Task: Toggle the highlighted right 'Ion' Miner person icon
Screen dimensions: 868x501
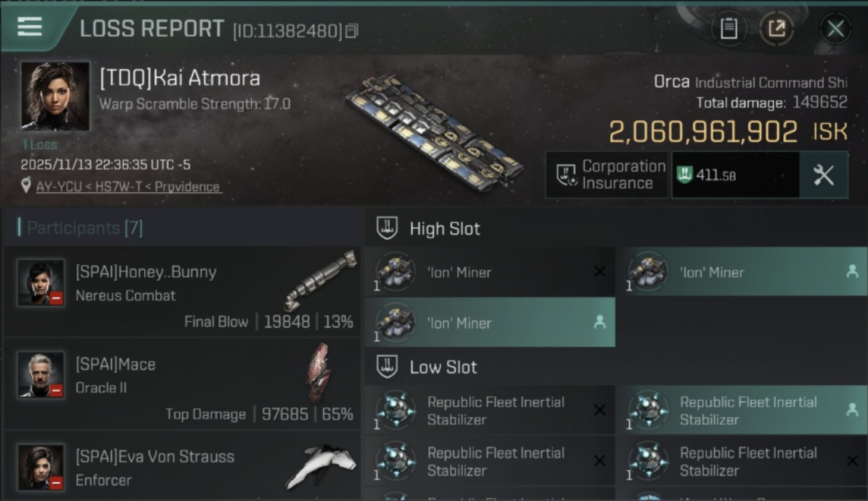Action: coord(852,272)
